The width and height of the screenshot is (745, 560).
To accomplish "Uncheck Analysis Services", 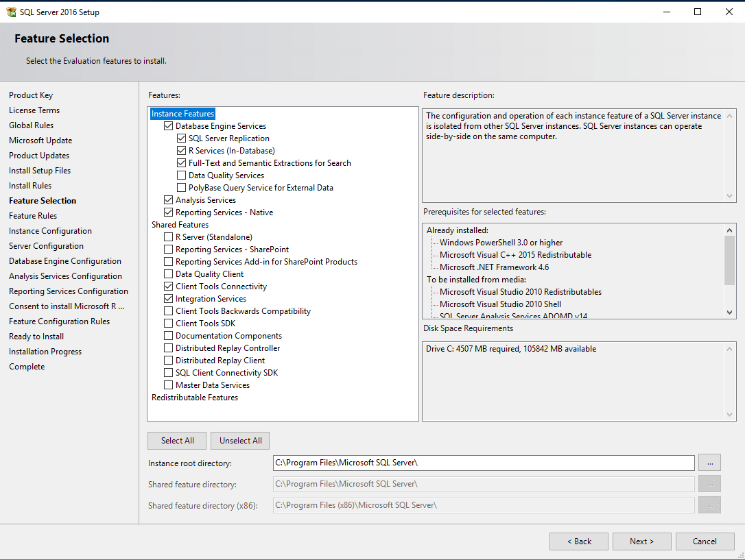I will (x=168, y=200).
